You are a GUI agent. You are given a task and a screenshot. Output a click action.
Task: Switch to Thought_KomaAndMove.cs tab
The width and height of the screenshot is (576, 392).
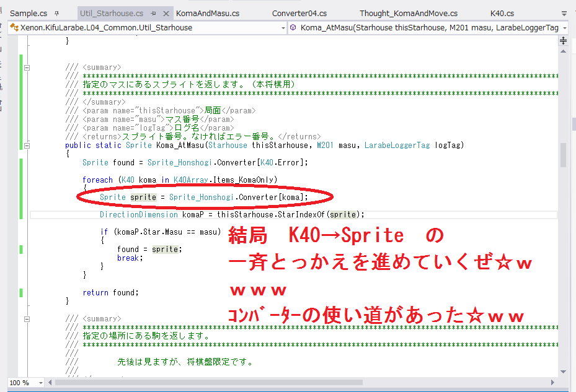(x=409, y=14)
